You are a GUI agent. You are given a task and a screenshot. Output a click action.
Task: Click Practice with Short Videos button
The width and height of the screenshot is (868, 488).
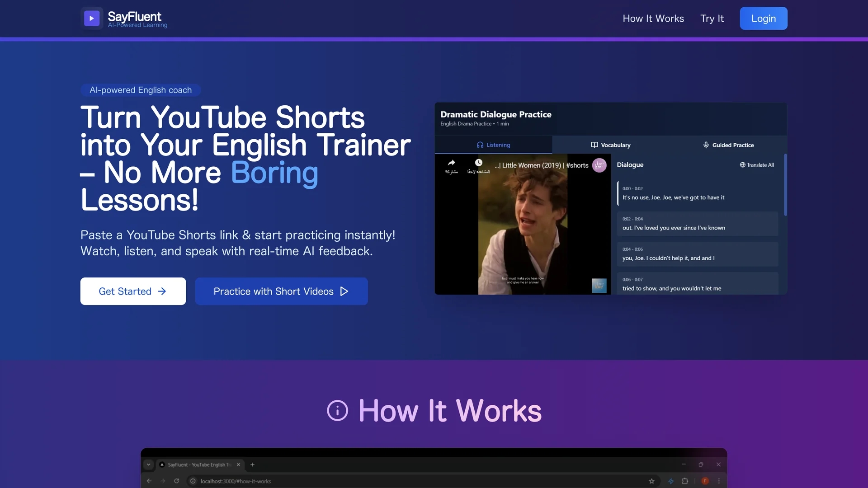[281, 291]
